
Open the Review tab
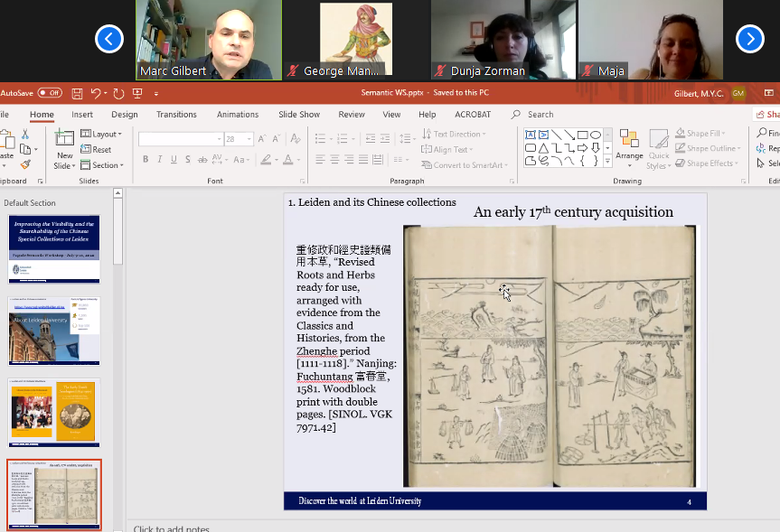(352, 115)
